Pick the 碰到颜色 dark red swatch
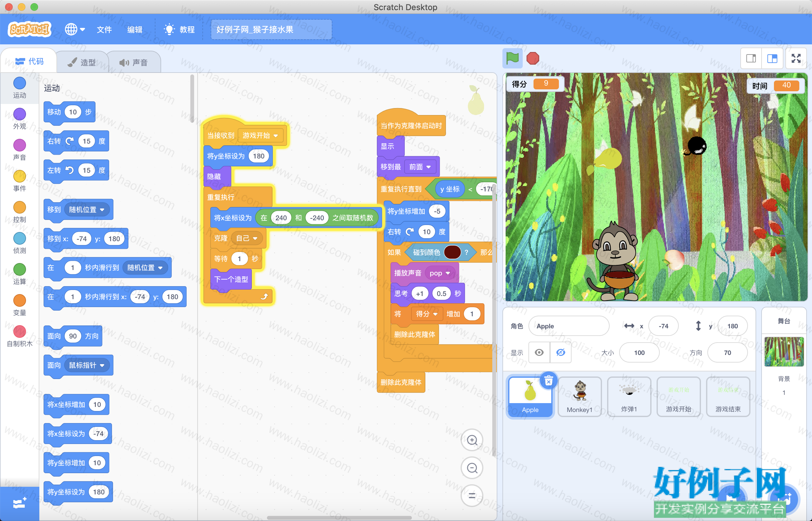This screenshot has height=521, width=812. coord(452,252)
